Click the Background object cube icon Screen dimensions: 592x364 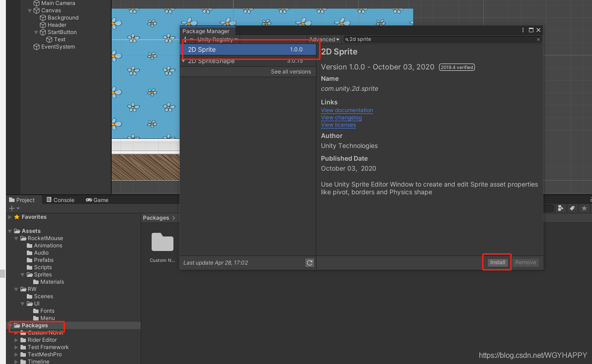[x=43, y=18]
